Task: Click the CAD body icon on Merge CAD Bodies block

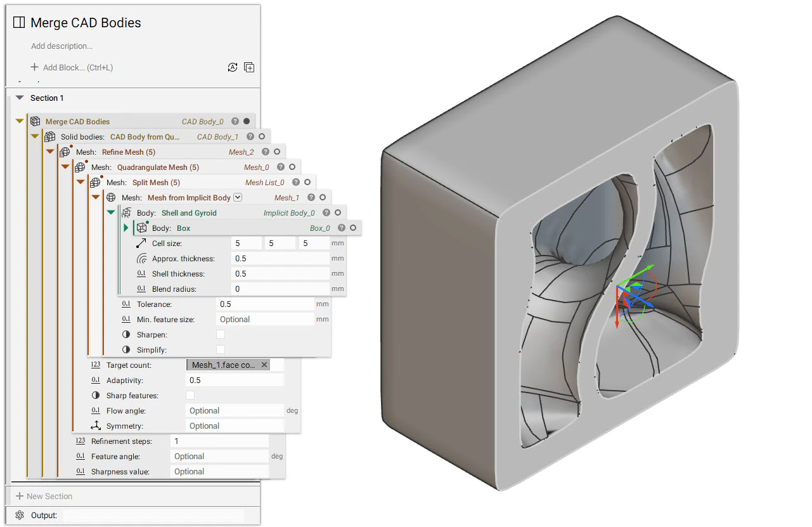Action: (x=35, y=120)
